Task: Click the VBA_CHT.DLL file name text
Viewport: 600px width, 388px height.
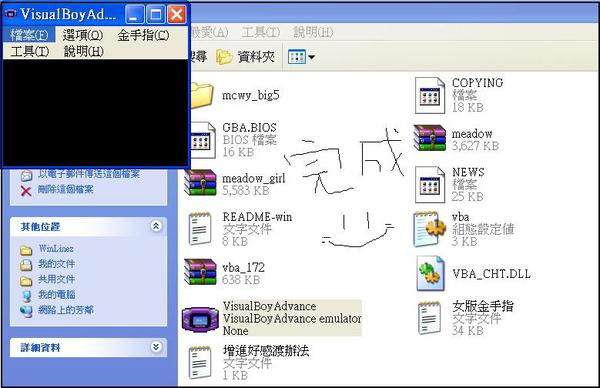Action: pyautogui.click(x=491, y=274)
